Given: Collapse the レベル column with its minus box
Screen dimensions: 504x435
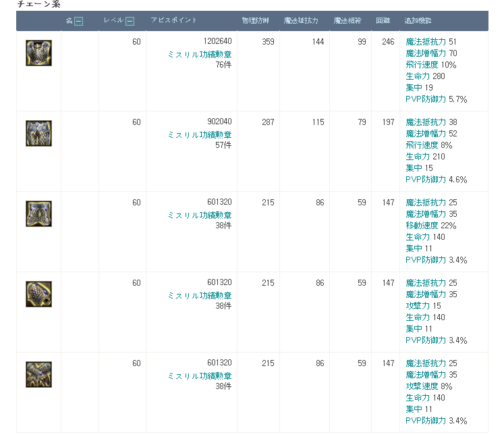Looking at the screenshot, I should coord(130,21).
